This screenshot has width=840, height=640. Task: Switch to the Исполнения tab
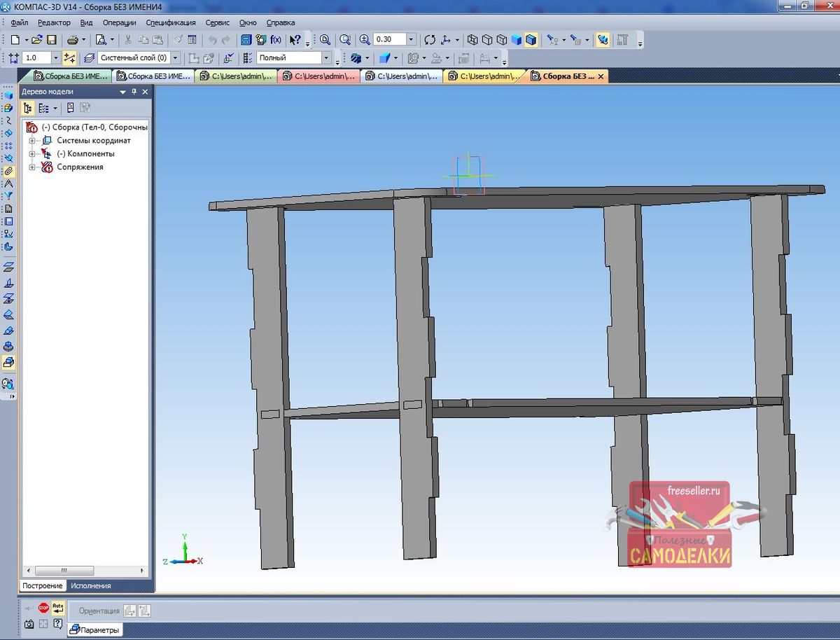(x=90, y=585)
